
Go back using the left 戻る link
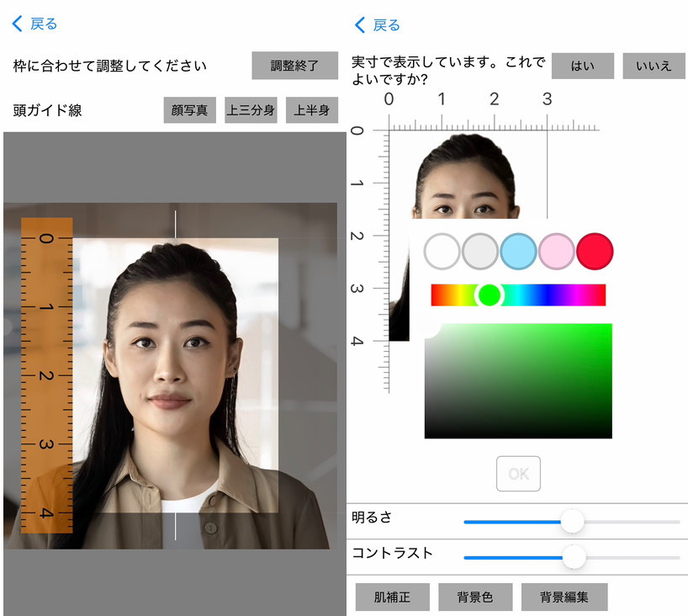[35, 24]
